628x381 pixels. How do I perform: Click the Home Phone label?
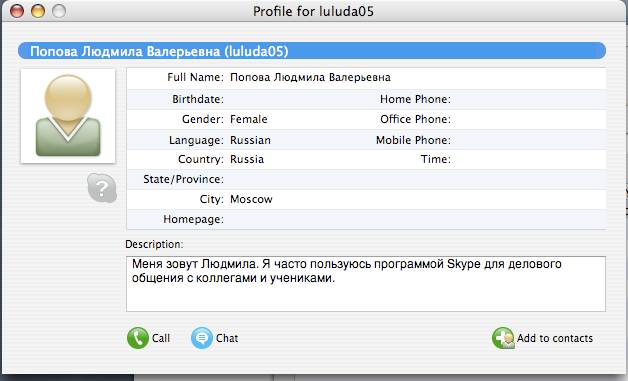pos(415,99)
